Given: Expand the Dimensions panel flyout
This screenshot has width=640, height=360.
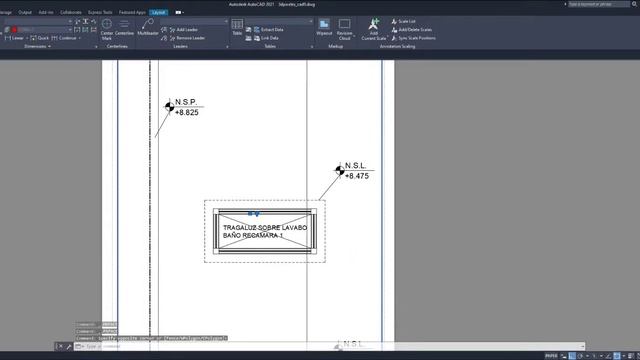Looking at the screenshot, I should click(x=38, y=47).
